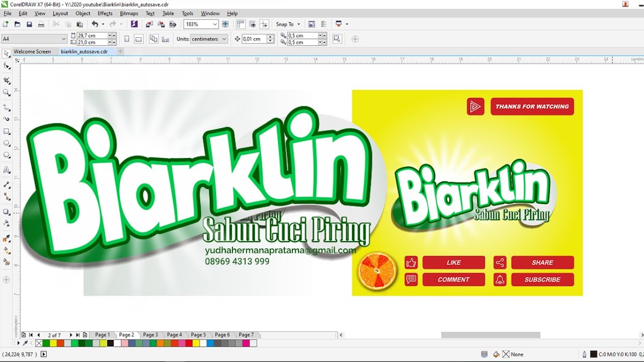Add new document tab plus
Screen dimensions: 644x362
[120, 51]
